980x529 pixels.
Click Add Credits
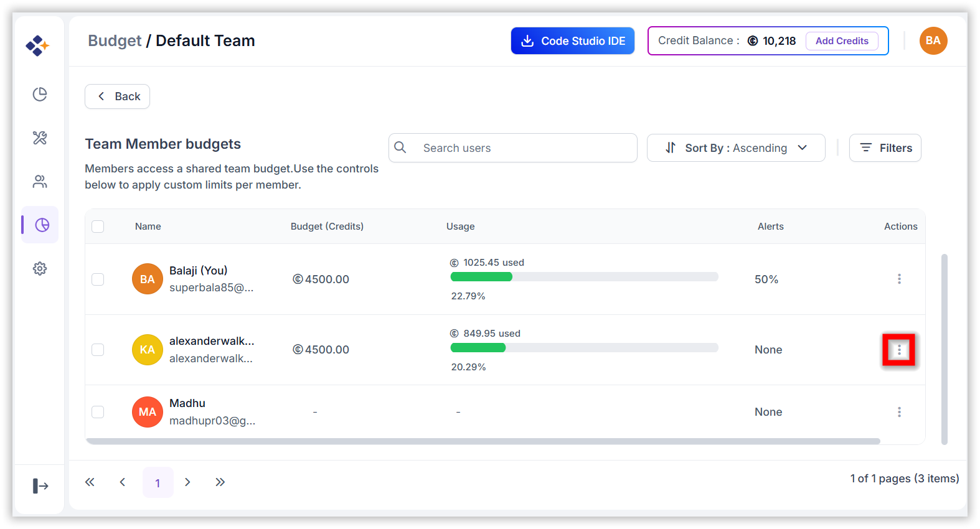coord(842,40)
